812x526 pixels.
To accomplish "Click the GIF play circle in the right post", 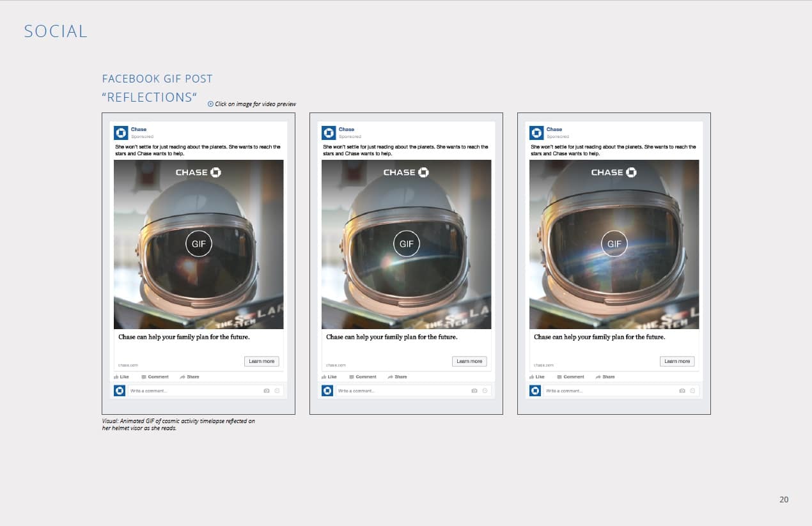I will [x=614, y=244].
